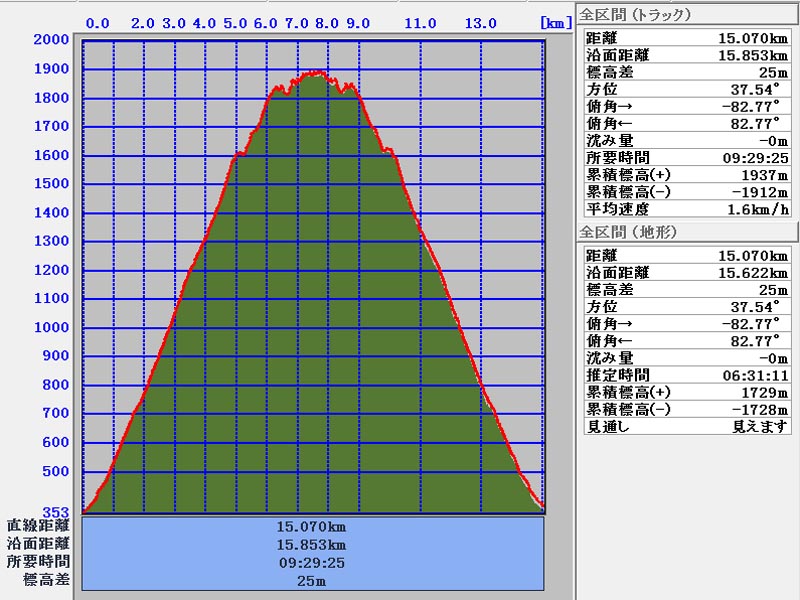
Task: Select the track 方位 37.54° row
Action: [x=687, y=90]
